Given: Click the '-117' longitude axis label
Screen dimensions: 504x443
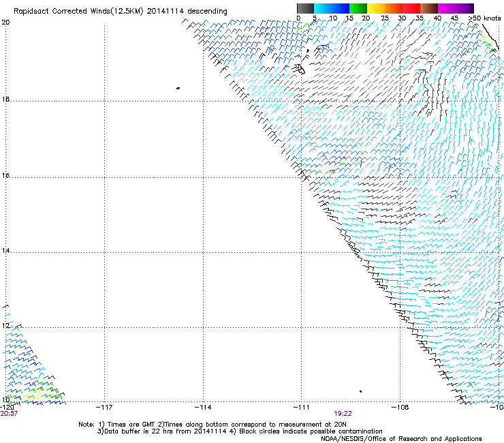Looking at the screenshot, I should pos(104,408).
